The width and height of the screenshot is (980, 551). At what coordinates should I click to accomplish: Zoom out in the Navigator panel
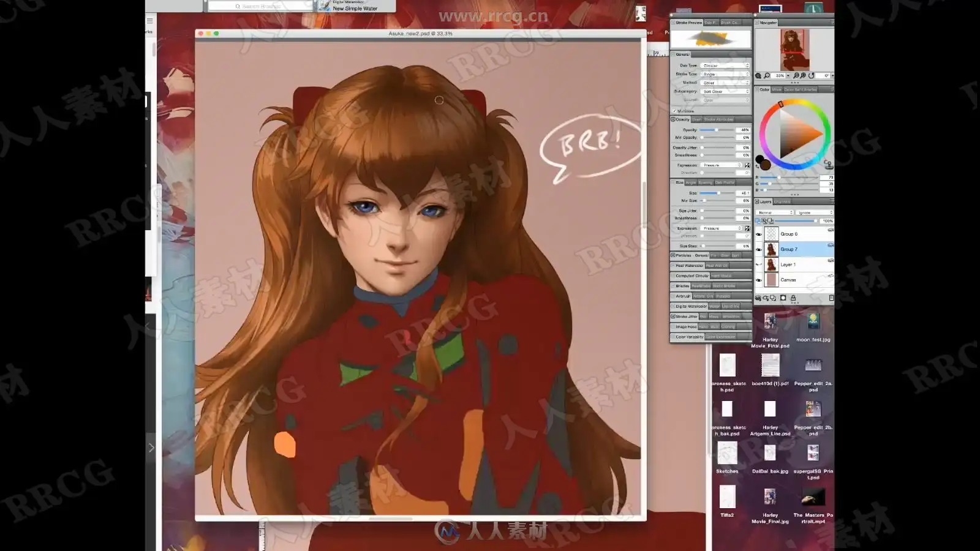[x=796, y=75]
